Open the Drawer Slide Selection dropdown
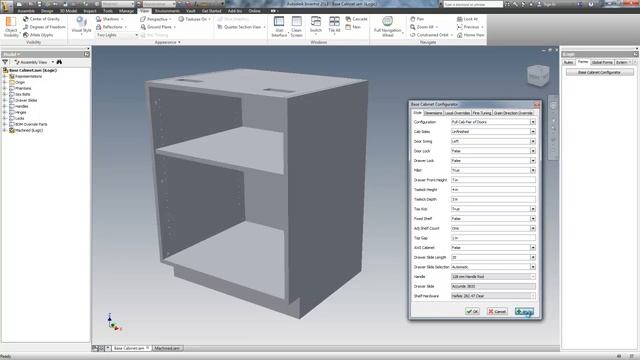Screen dimensions: 640x360 [x=533, y=267]
